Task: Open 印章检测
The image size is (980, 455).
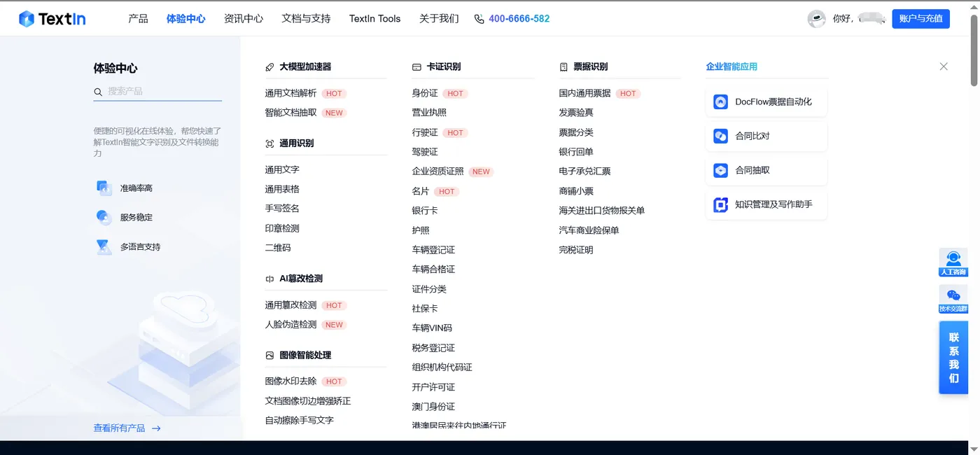Action: (x=282, y=228)
